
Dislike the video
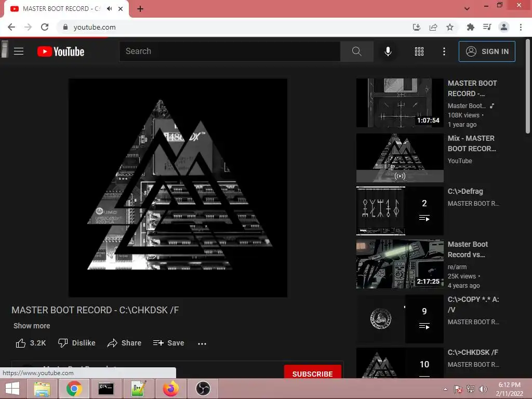point(77,343)
